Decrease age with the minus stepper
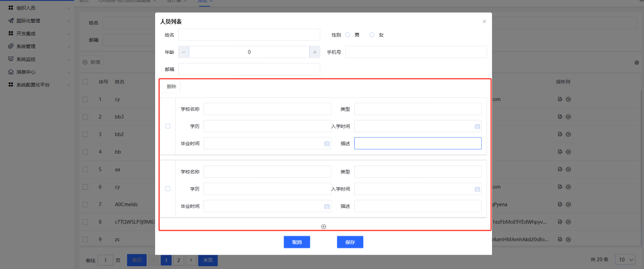 click(184, 52)
